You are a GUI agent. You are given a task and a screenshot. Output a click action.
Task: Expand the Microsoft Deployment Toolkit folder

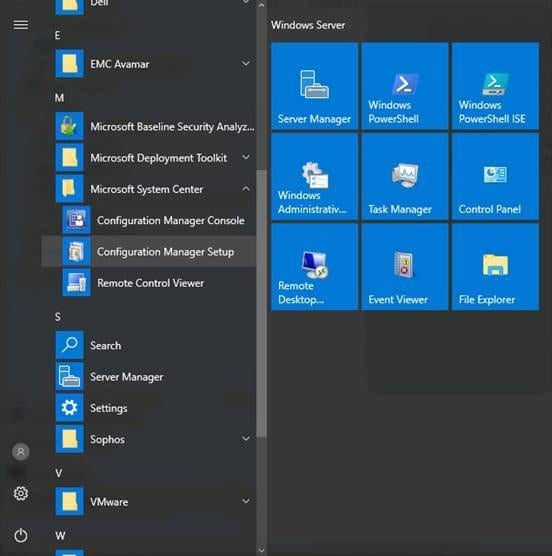[x=149, y=158]
